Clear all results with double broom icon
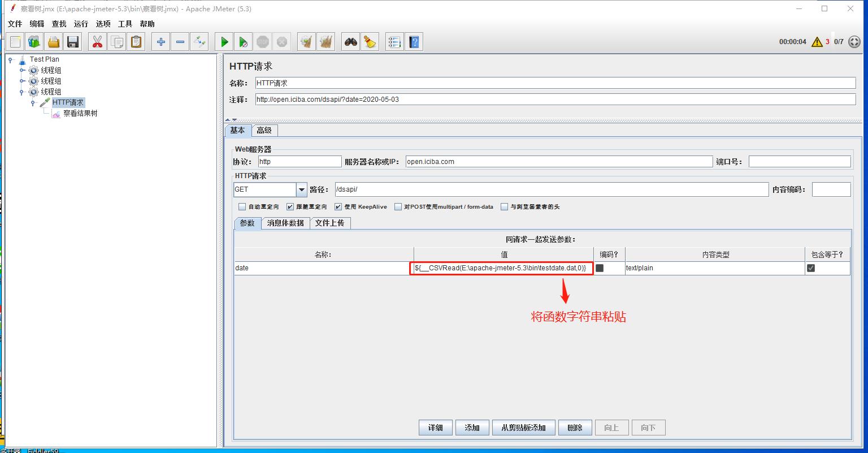The height and width of the screenshot is (453, 868). pos(326,42)
